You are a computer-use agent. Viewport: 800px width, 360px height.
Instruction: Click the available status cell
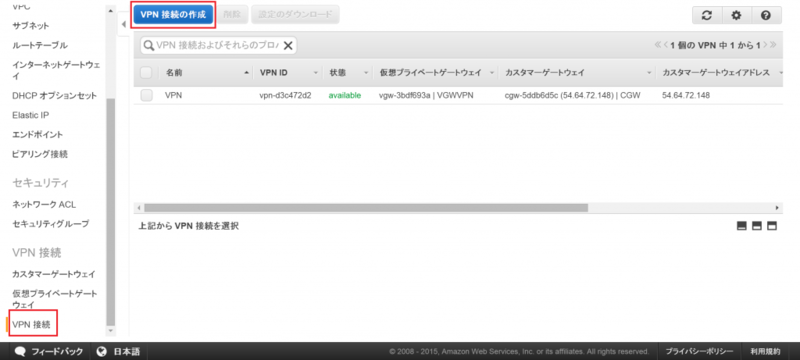click(345, 95)
